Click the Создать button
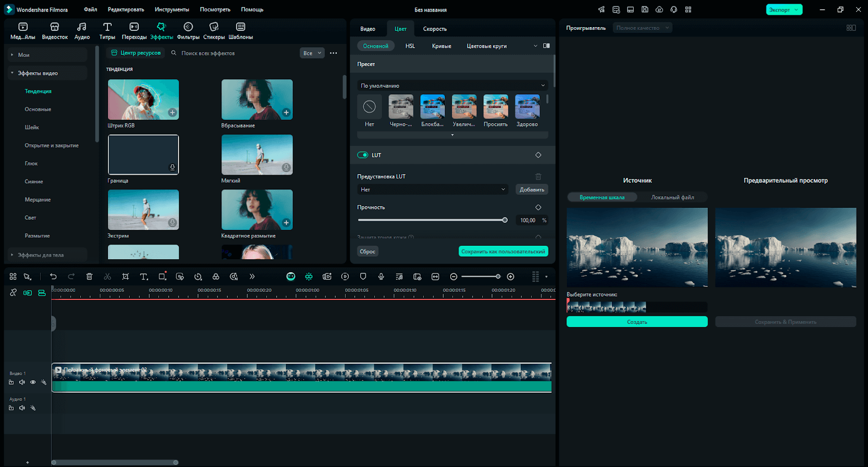This screenshot has height=467, width=868. click(637, 322)
